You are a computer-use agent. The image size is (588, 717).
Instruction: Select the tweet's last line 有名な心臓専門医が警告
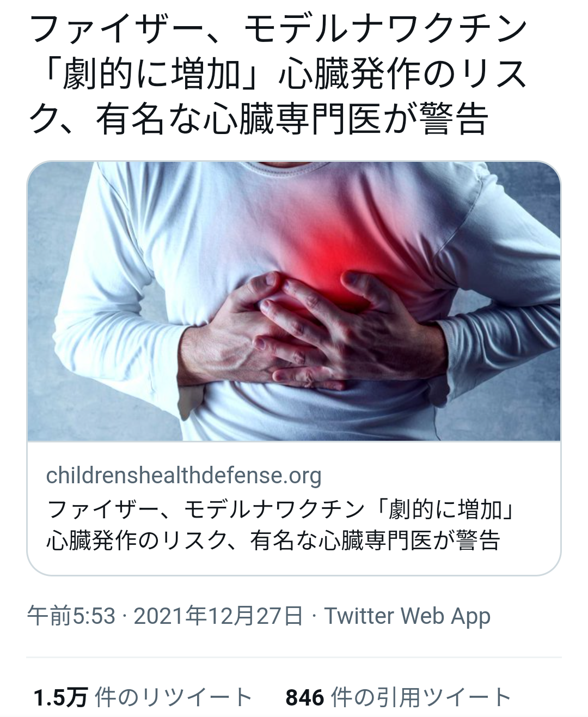pos(292,119)
